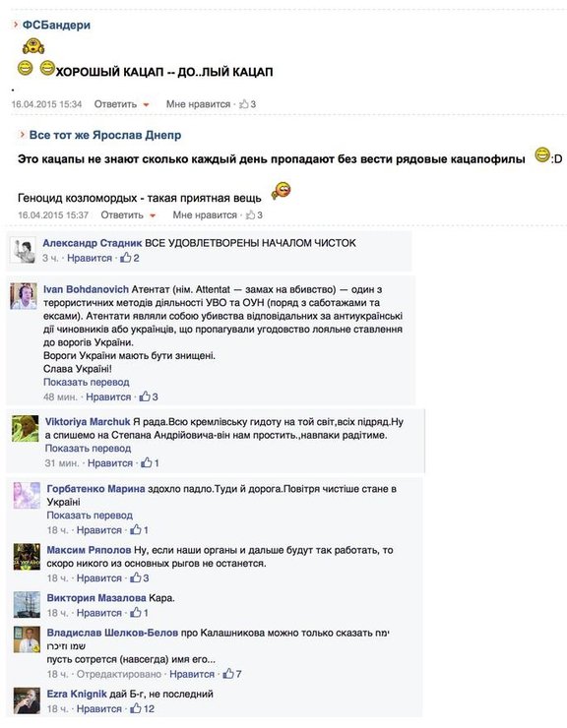Screen dimensions: 567x728
Task: Open Ezra Knignik profile avatar
Action: pyautogui.click(x=27, y=700)
